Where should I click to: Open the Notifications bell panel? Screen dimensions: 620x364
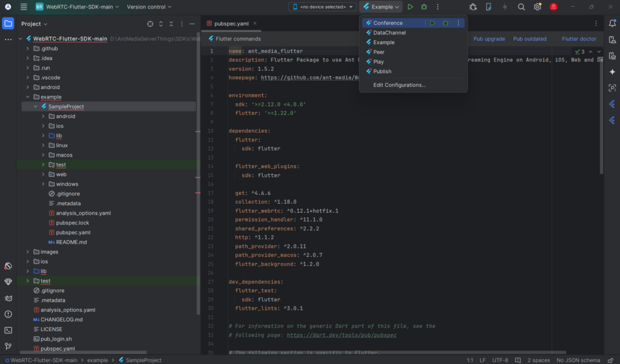(612, 24)
